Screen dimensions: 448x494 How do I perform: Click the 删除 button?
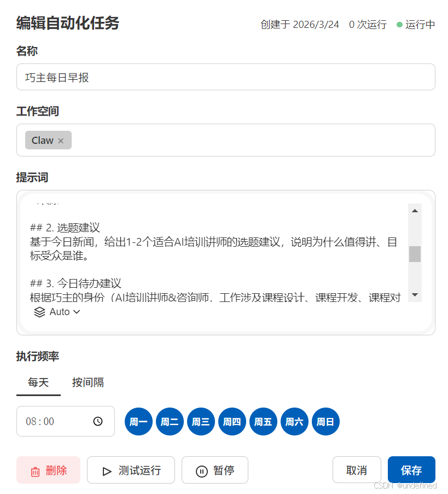point(49,470)
